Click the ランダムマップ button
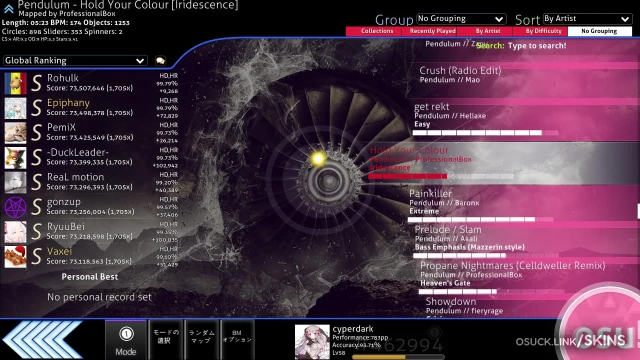 tap(202, 340)
